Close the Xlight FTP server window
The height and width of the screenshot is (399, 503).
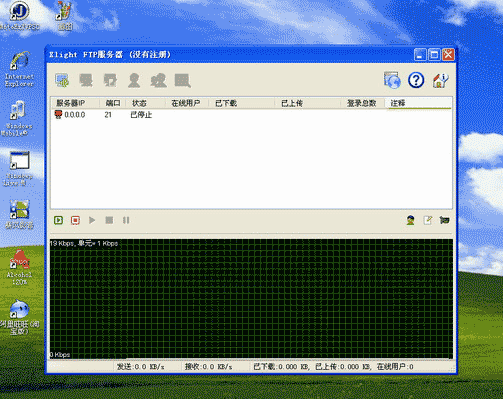point(448,55)
